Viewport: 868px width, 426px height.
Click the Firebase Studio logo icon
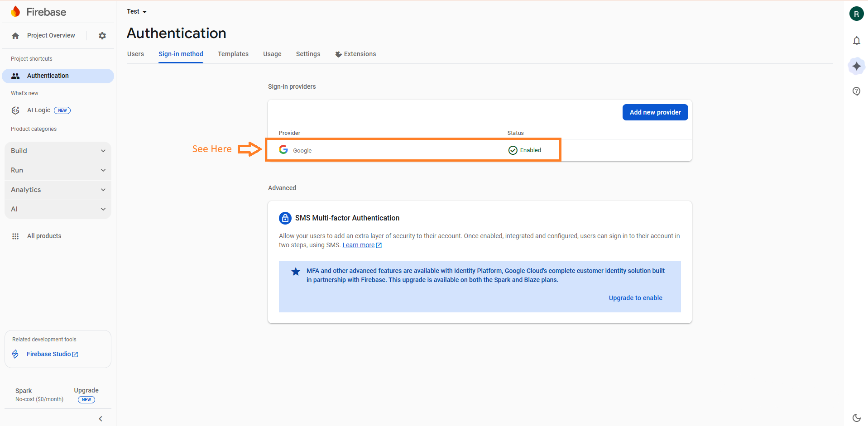pos(15,354)
